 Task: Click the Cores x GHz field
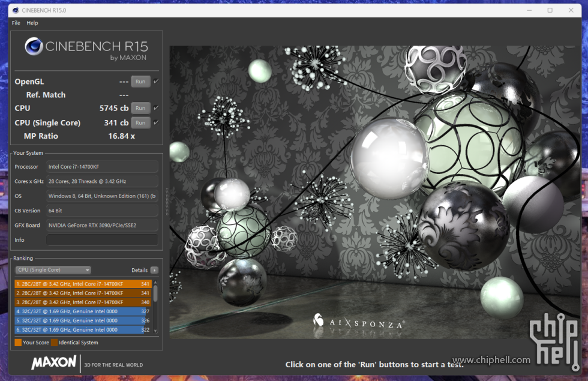point(102,181)
